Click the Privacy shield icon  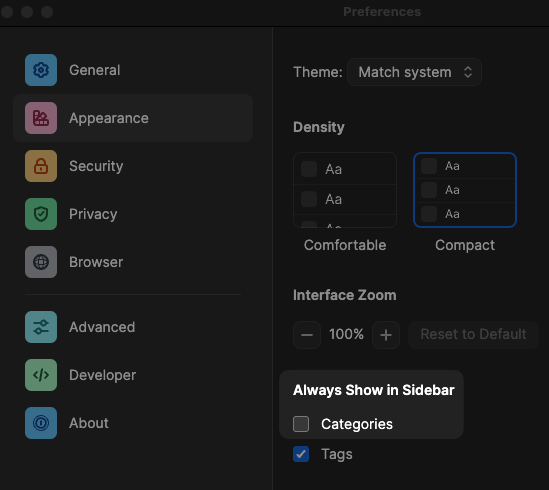click(x=41, y=214)
